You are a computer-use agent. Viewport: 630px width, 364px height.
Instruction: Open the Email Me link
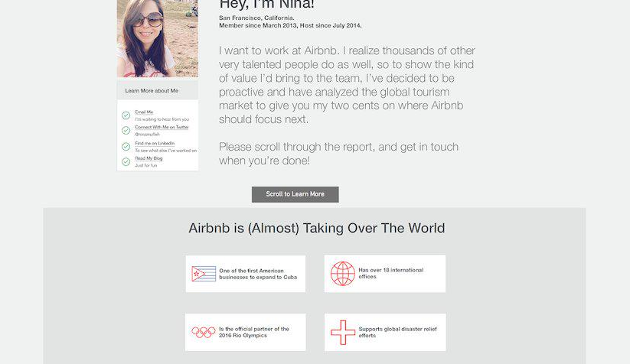(144, 112)
